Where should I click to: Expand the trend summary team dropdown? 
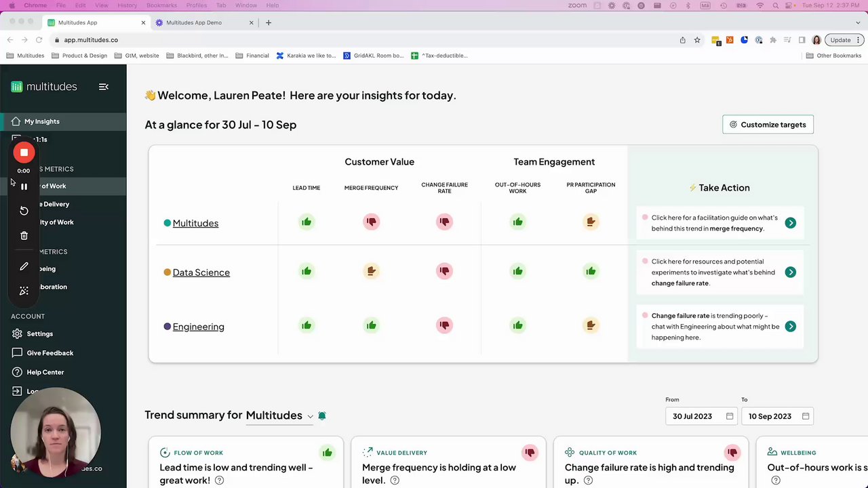310,416
